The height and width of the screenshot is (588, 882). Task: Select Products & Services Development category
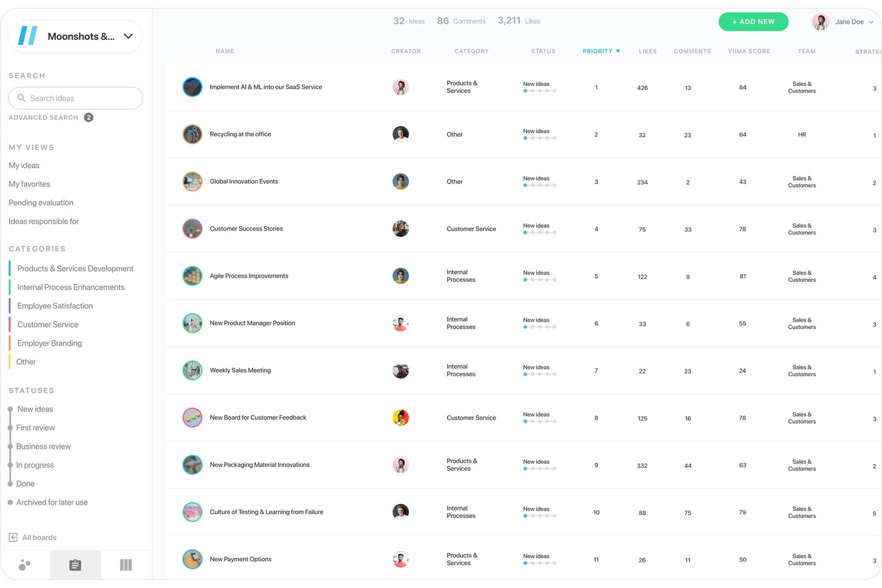(75, 269)
